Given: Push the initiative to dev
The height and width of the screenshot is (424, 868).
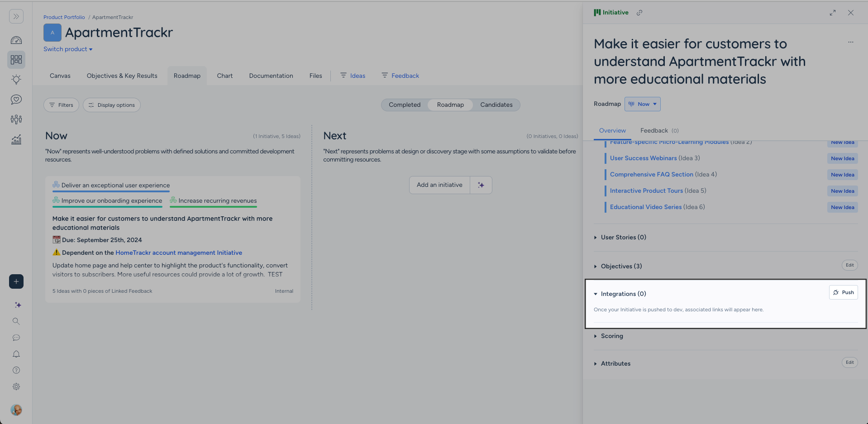Looking at the screenshot, I should pos(844,292).
